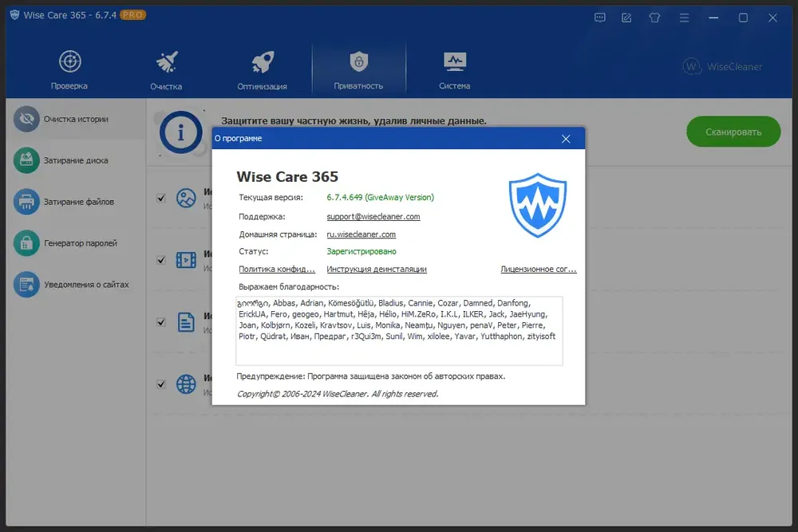Minimize the Wise Care 365 window
The image size is (798, 532).
pyautogui.click(x=713, y=18)
